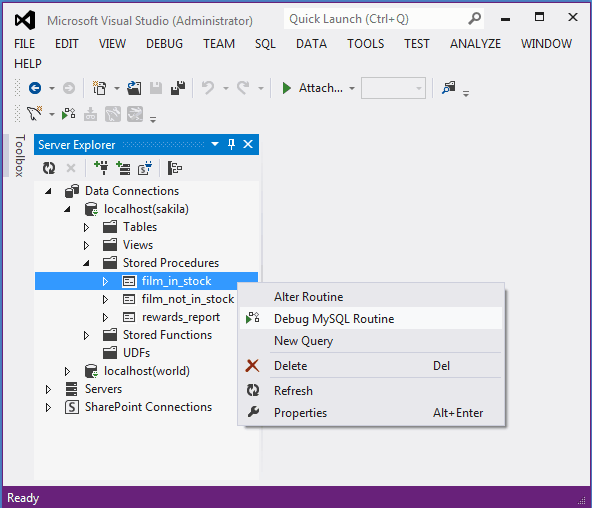This screenshot has height=508, width=592.
Task: Open the main toolbar overflow options arrow
Action: (x=466, y=93)
